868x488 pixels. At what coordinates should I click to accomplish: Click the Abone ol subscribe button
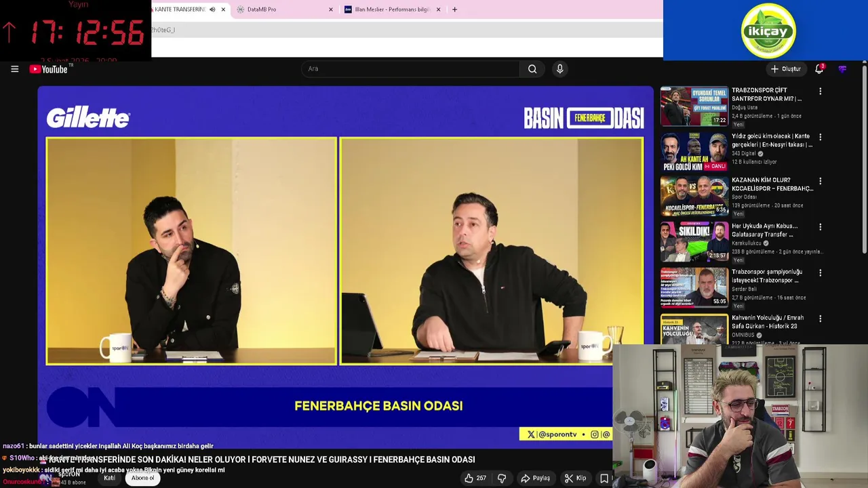(x=142, y=478)
